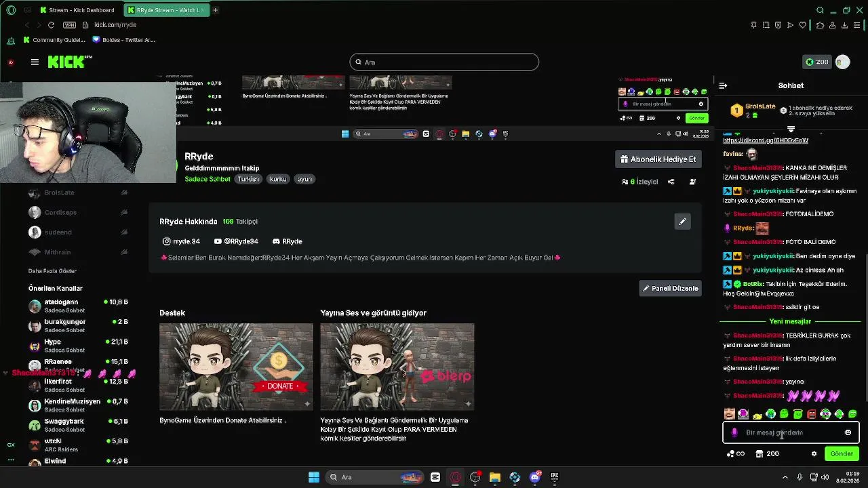Open File Explorer from the taskbar
Image resolution: width=868 pixels, height=488 pixels.
pos(495,477)
